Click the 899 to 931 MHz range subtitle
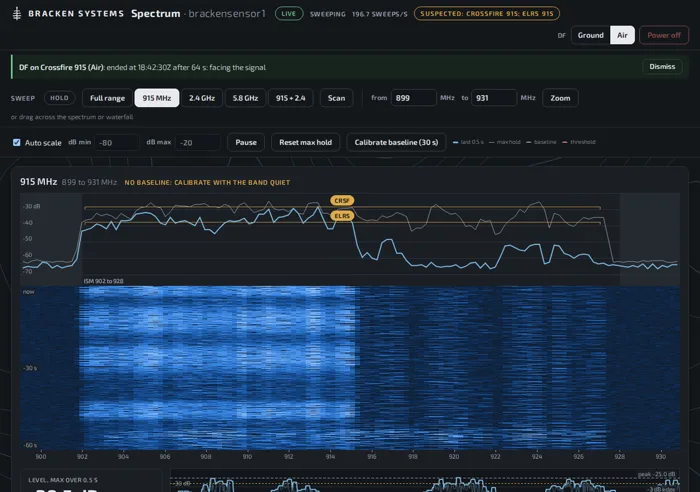Screen dimensions: 700x492 click(89, 182)
